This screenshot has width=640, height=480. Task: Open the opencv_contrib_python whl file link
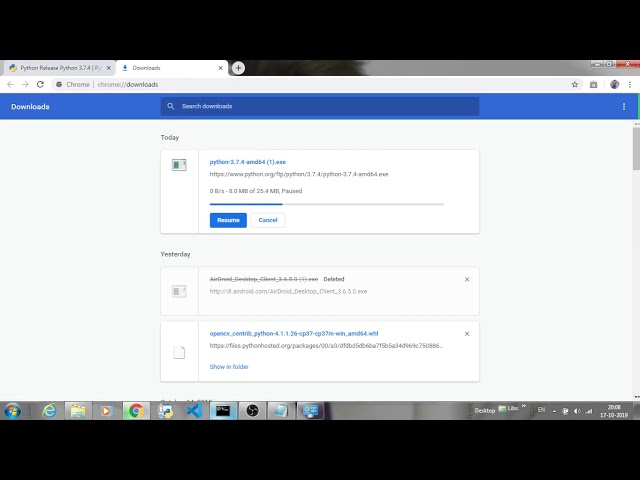[294, 333]
